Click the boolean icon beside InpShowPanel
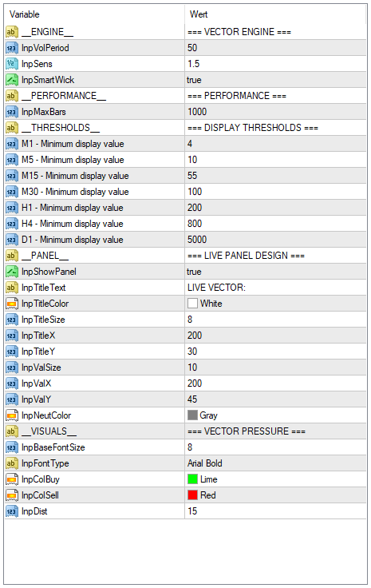 coord(12,272)
